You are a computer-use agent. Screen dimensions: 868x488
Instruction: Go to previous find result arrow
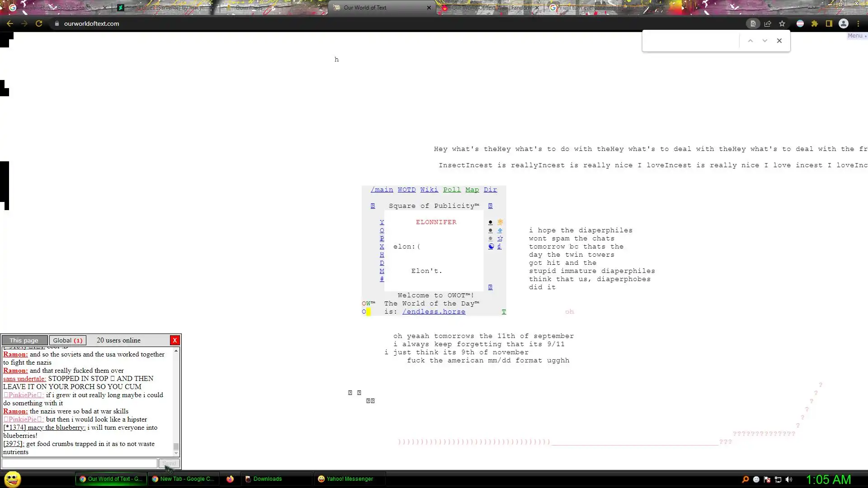tap(750, 41)
